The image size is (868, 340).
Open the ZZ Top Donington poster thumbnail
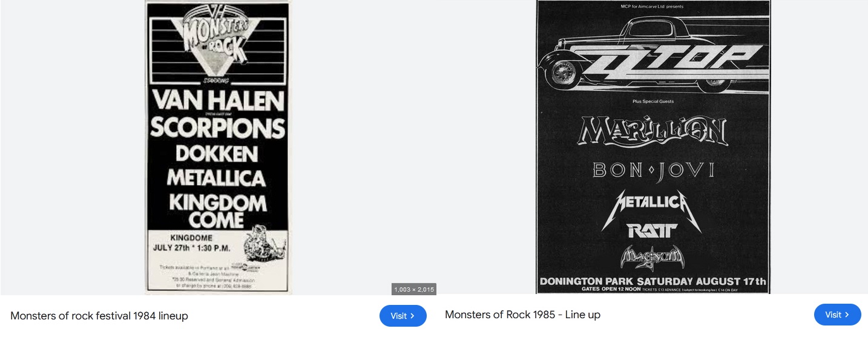[x=653, y=147]
